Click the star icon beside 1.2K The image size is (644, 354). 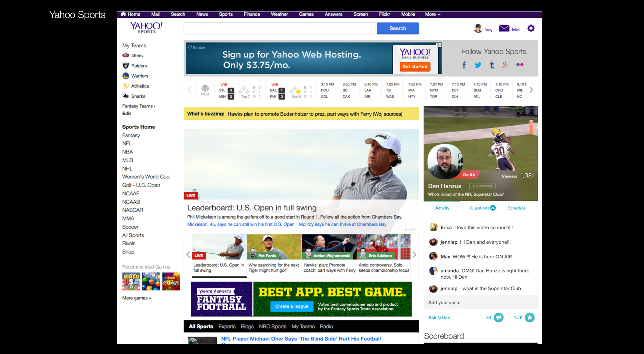click(x=529, y=317)
